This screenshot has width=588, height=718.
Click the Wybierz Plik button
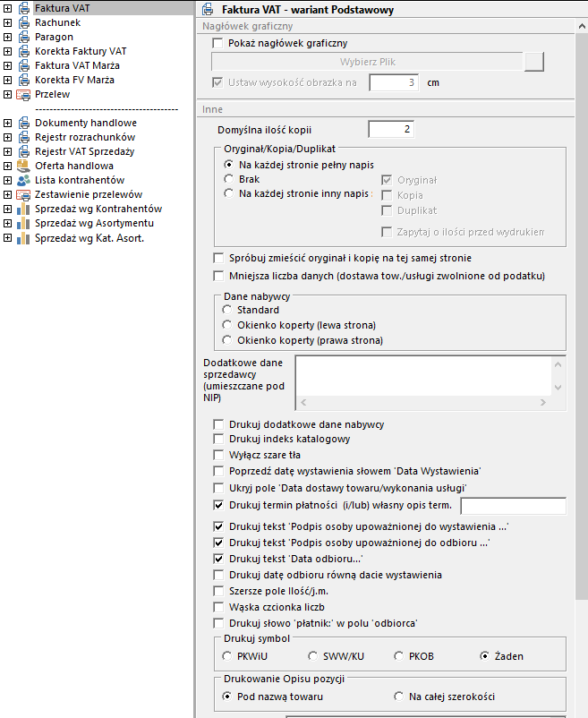click(x=367, y=62)
